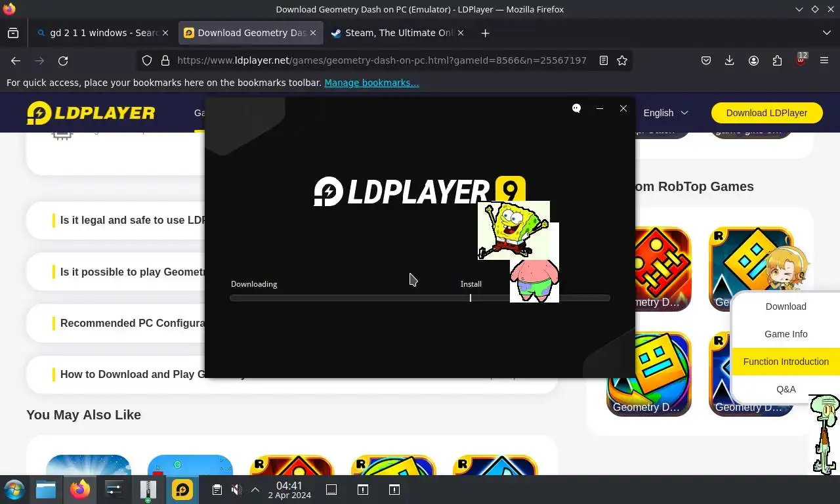The height and width of the screenshot is (504, 840).
Task: Switch to the LDPlayer installer taskbar icon
Action: coord(182,490)
